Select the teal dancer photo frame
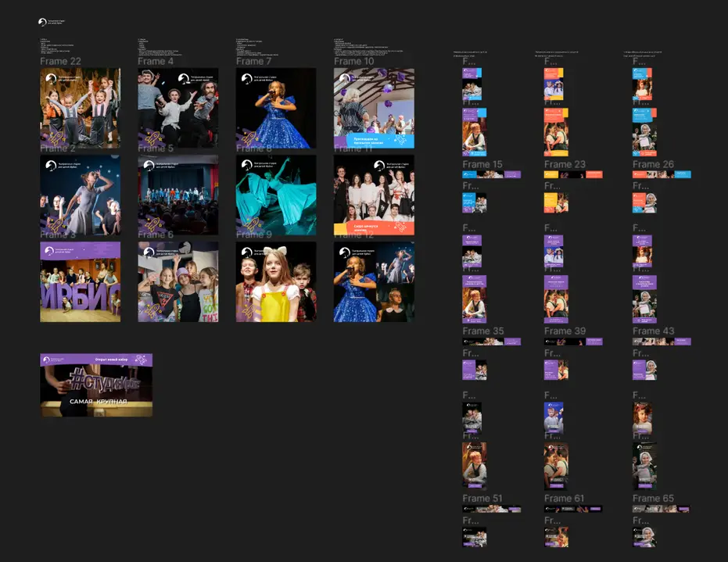The height and width of the screenshot is (562, 728). tap(276, 195)
